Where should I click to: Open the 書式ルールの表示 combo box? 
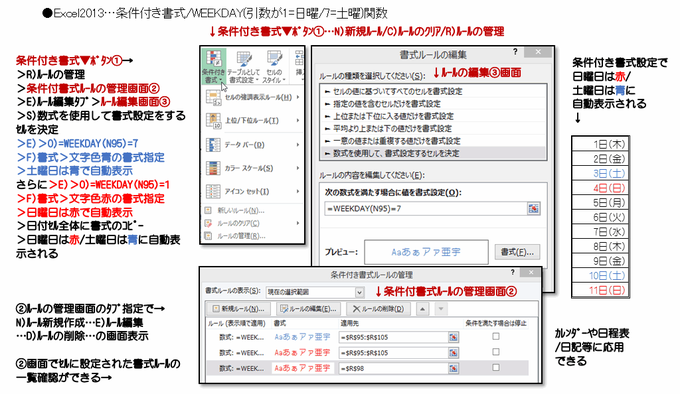point(314,292)
